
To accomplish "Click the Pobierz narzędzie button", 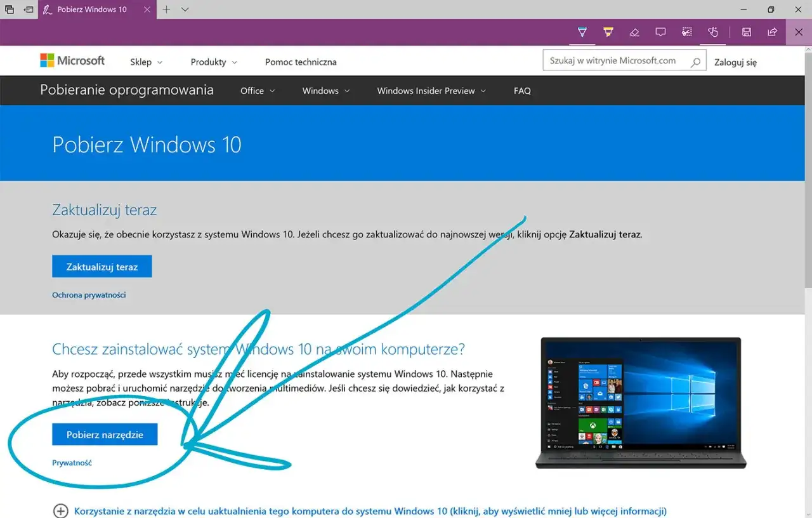I will click(105, 434).
